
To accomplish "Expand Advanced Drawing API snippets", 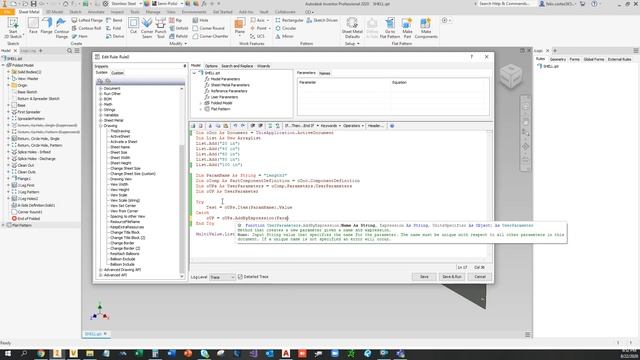I will [x=101, y=270].
